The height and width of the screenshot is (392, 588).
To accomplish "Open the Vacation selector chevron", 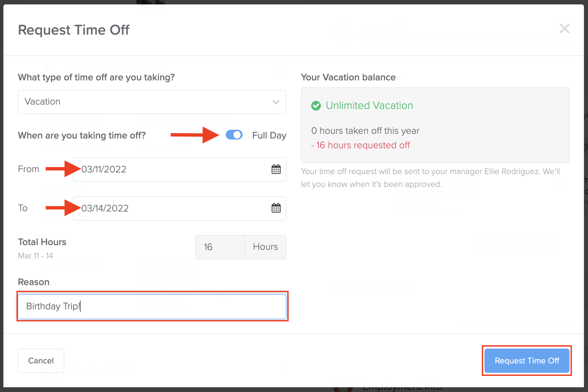I will (x=276, y=102).
